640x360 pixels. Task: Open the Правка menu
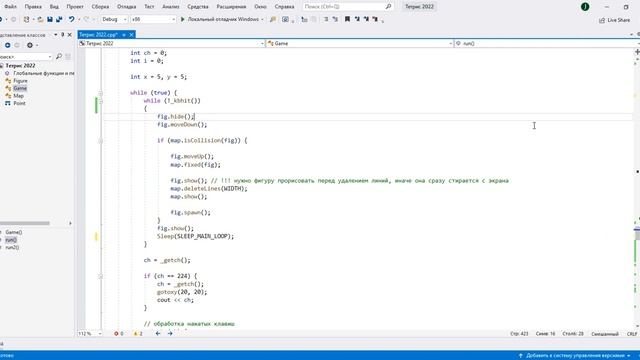pyautogui.click(x=33, y=7)
